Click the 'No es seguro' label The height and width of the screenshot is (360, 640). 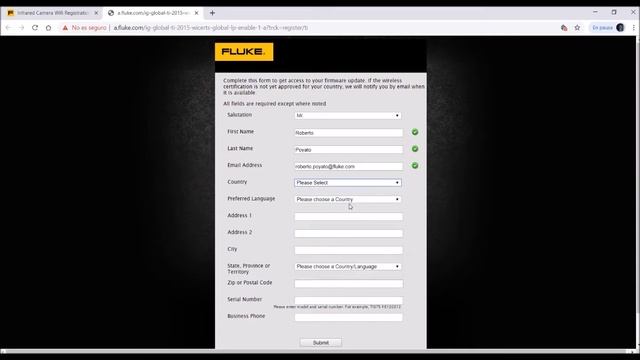click(x=89, y=28)
